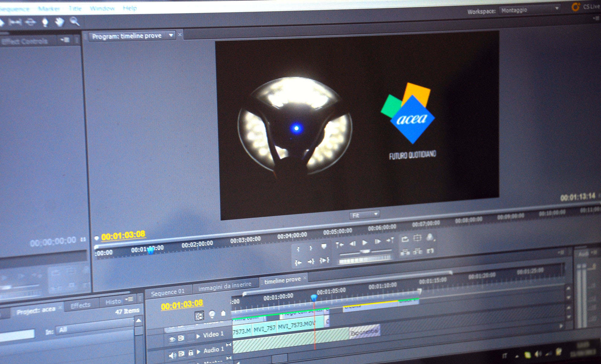Click the Snap toggle in timeline
This screenshot has height=364, width=601.
coord(199,316)
